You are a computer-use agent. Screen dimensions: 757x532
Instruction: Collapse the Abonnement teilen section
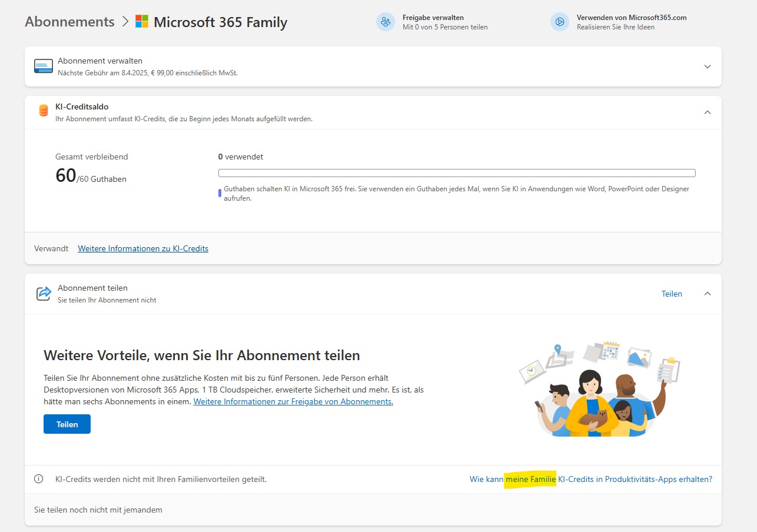(x=708, y=294)
